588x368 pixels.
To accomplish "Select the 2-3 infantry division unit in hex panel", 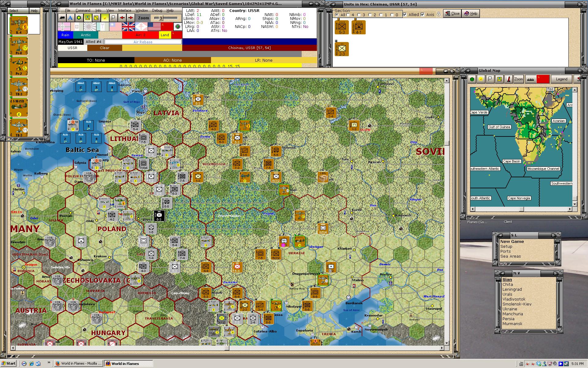I will (342, 49).
